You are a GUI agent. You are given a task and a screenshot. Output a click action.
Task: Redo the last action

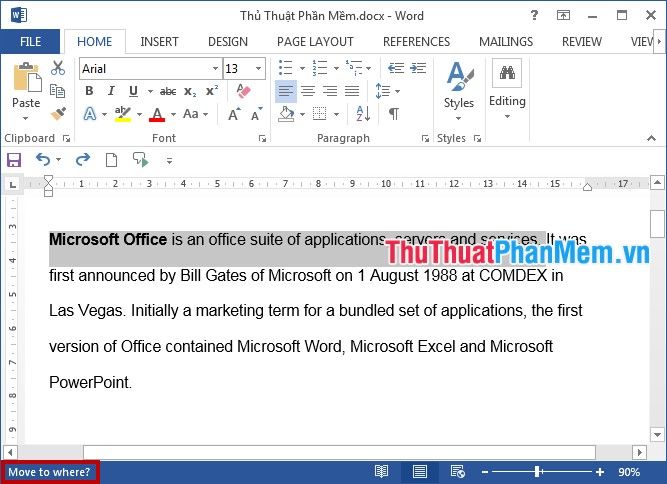[x=83, y=159]
